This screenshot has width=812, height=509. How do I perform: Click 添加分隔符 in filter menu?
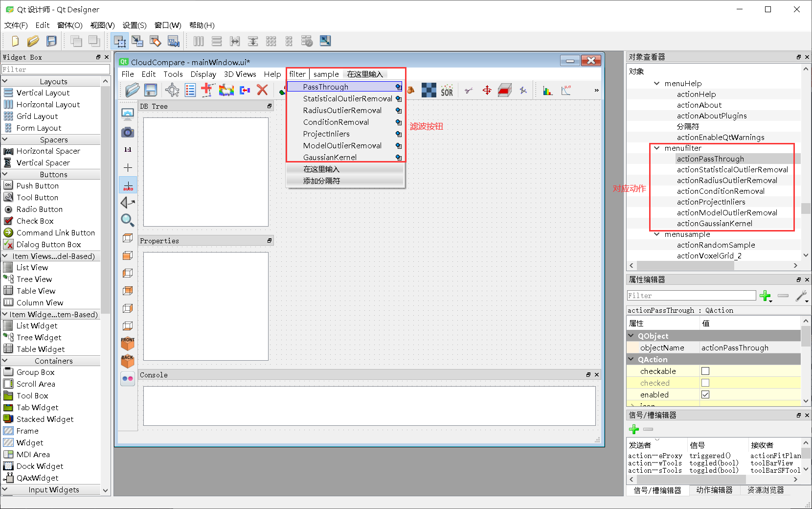tap(345, 181)
